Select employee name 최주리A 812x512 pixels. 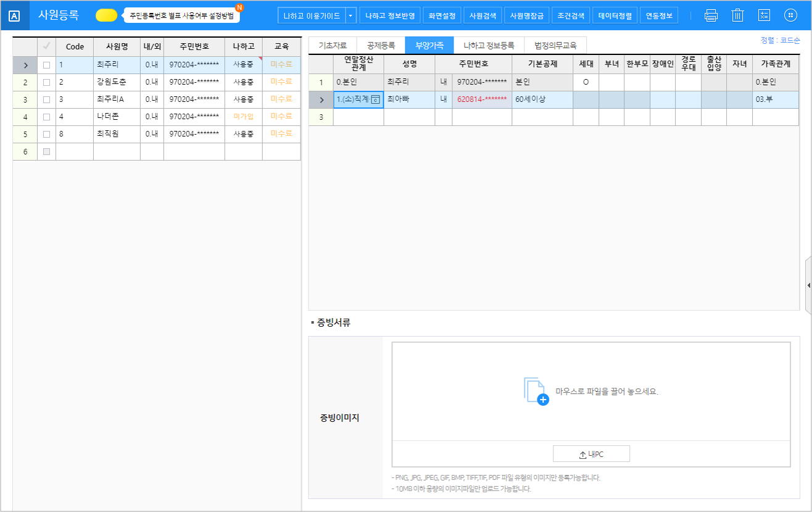click(x=117, y=99)
